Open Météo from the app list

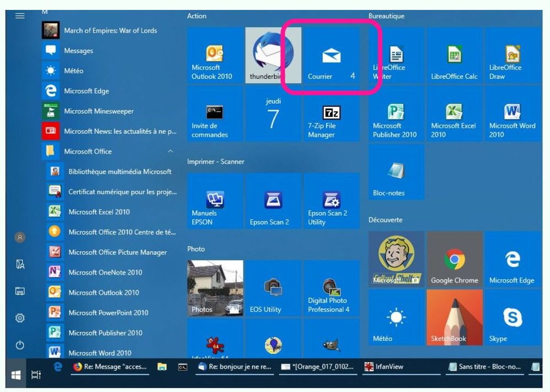[x=111, y=71]
